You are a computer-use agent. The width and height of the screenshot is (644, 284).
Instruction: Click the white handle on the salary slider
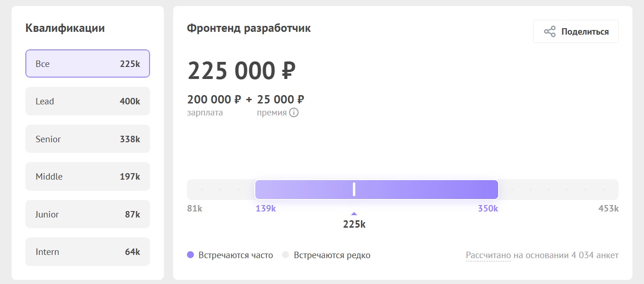pyautogui.click(x=354, y=189)
